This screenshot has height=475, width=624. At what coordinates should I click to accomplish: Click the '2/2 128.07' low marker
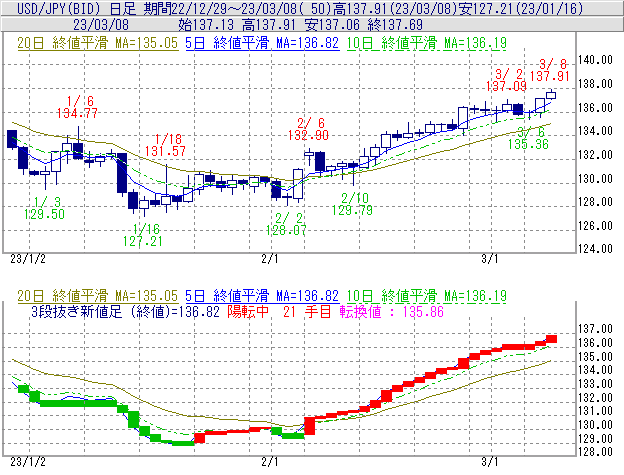coord(286,224)
